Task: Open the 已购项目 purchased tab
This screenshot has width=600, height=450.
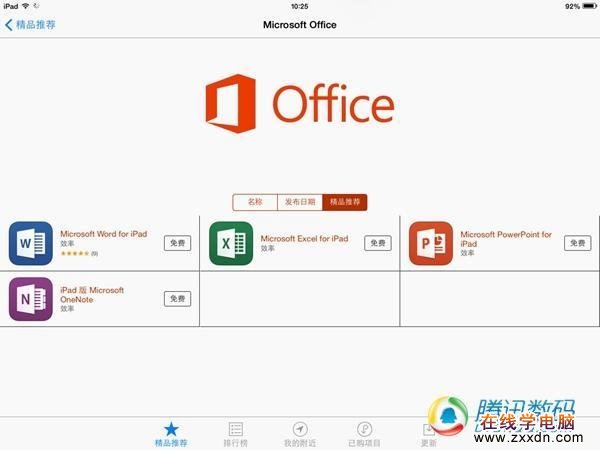Action: (364, 435)
